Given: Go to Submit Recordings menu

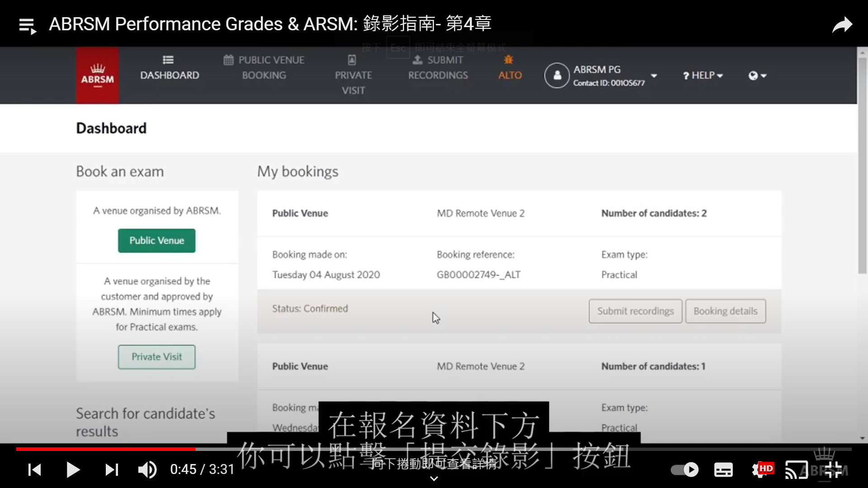Looking at the screenshot, I should tap(438, 68).
